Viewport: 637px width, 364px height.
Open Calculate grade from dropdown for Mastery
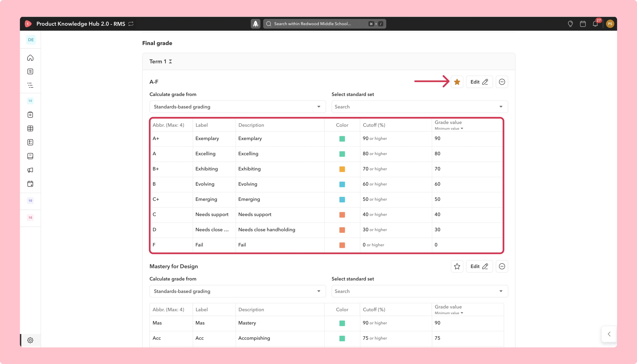tap(238, 291)
